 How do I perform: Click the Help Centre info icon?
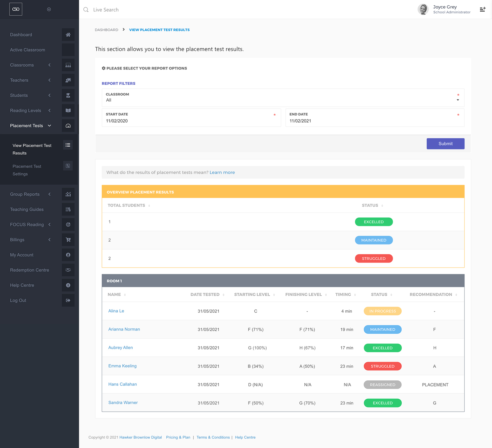point(68,285)
